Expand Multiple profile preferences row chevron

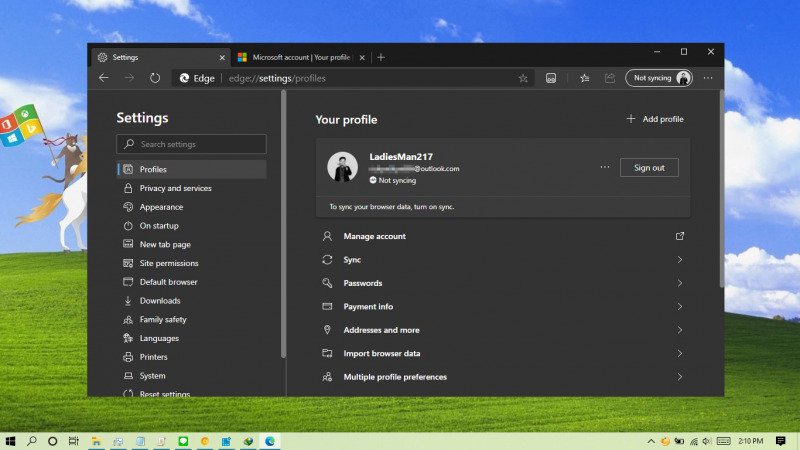[680, 377]
